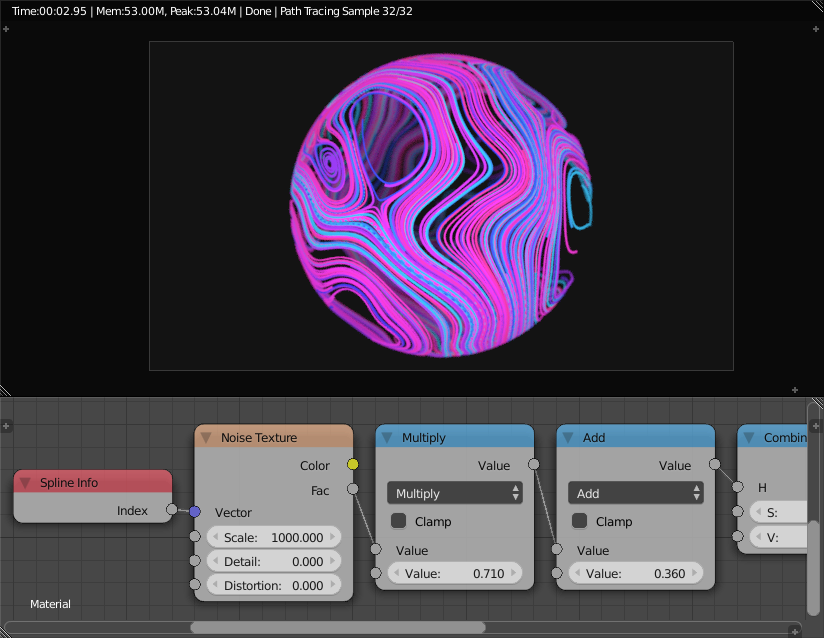The height and width of the screenshot is (638, 824).
Task: Collapse the Multiply node
Action: click(x=387, y=437)
